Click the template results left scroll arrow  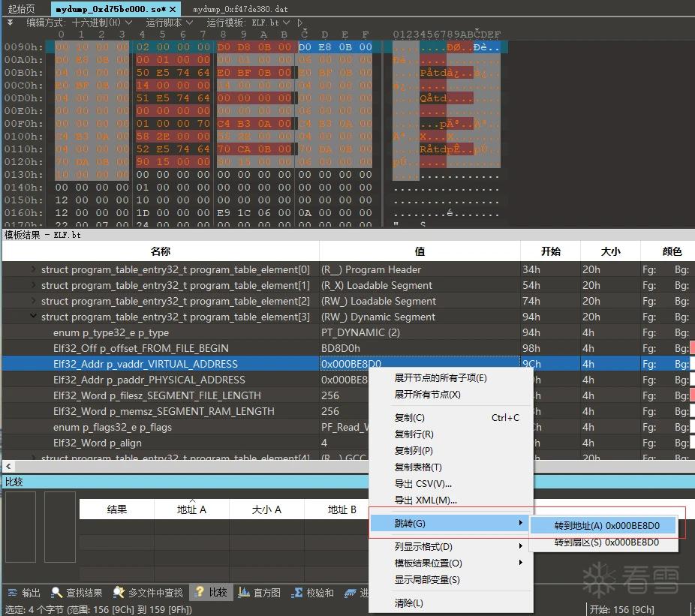click(x=8, y=466)
